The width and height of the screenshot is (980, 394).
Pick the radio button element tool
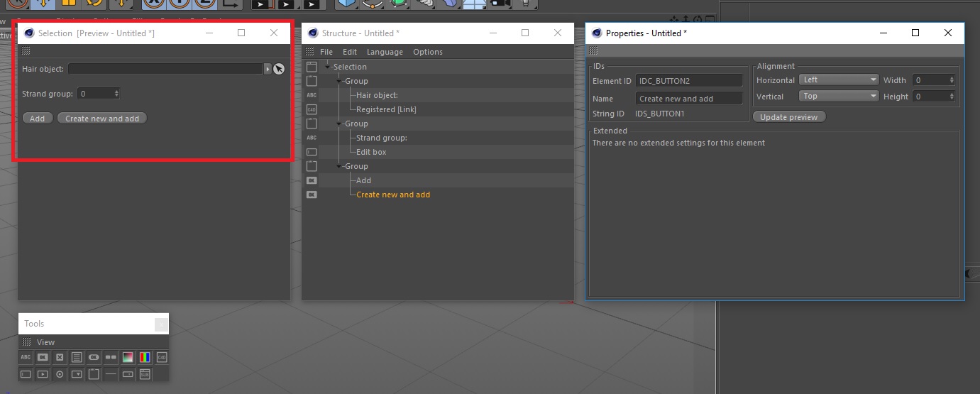[60, 373]
